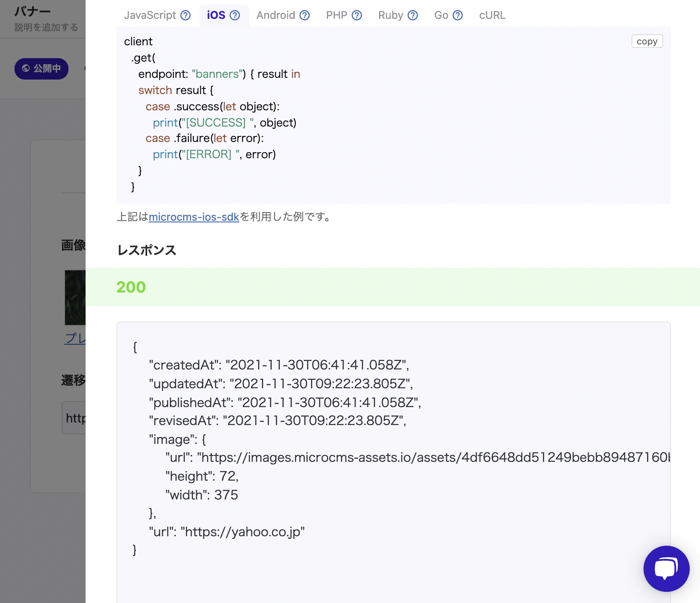Switch to the Ruby tab
Viewport: 700px width, 603px height.
coord(391,15)
